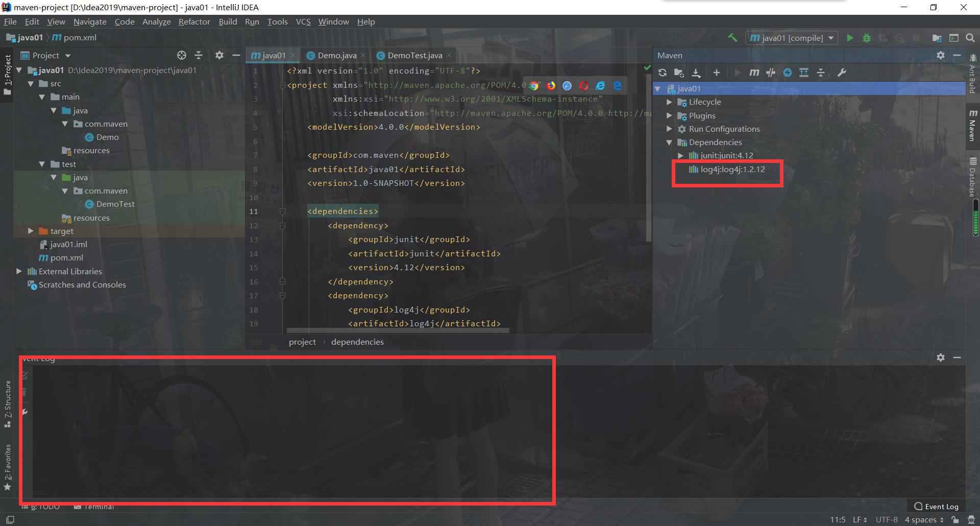Screen dimensions: 980x526
Task: Open Project Structure from the main toolbar
Action: pyautogui.click(x=937, y=38)
